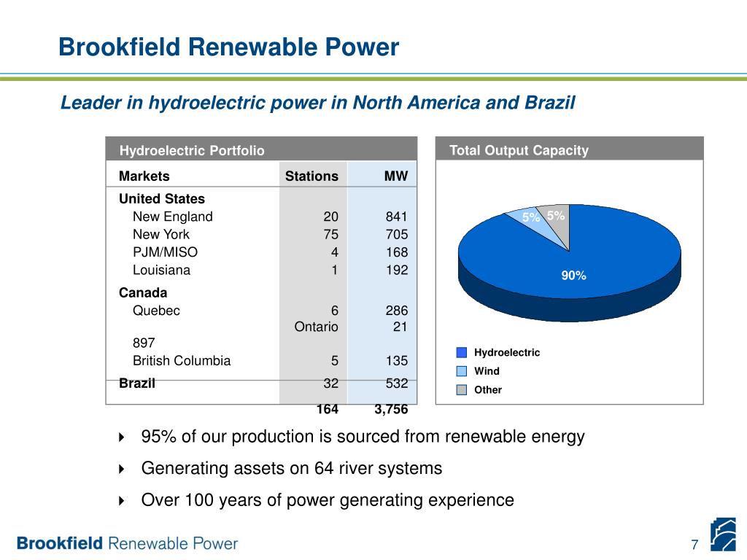Select the New England row label

[x=172, y=217]
